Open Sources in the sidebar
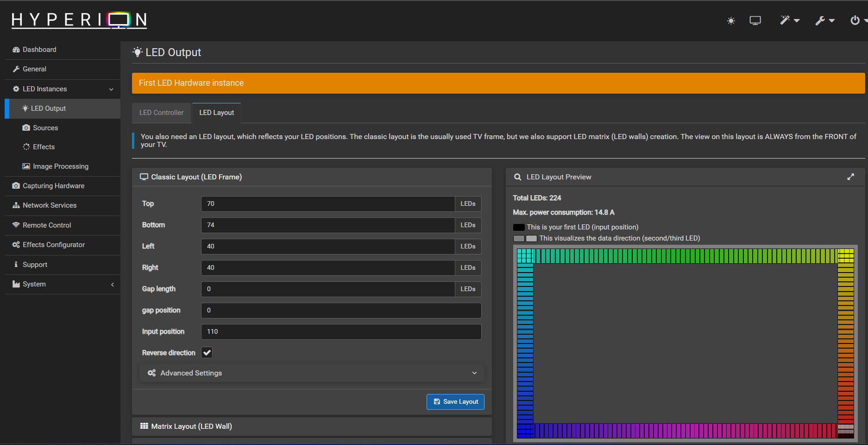 [x=63, y=128]
